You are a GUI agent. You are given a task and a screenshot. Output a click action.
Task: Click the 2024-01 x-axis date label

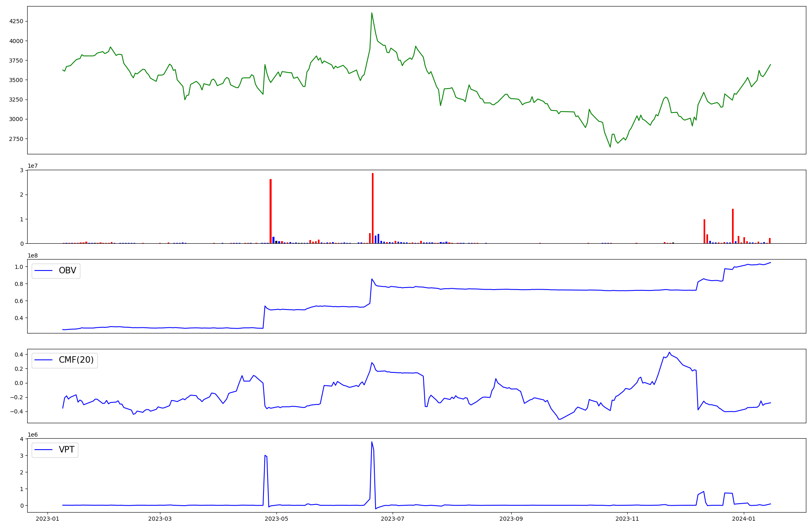[744, 518]
